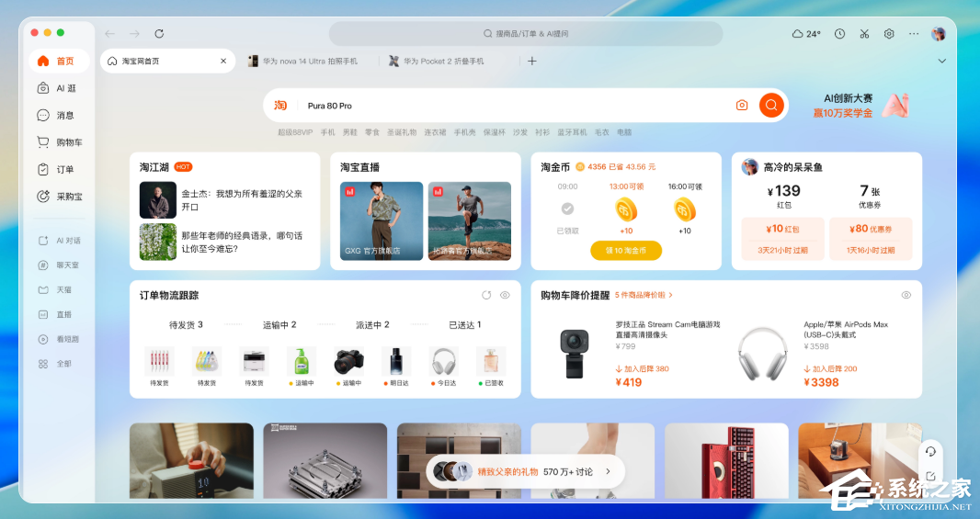Click the orange search button
This screenshot has height=519, width=980.
click(x=771, y=105)
